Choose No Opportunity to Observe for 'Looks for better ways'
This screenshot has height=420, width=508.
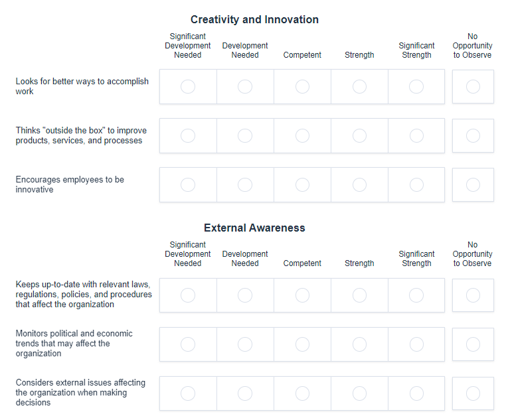(473, 86)
